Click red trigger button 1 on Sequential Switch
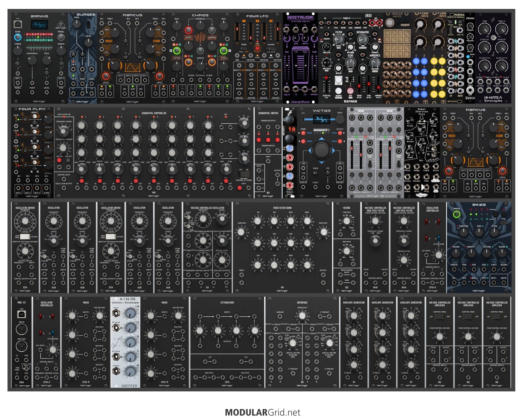The width and height of the screenshot is (526, 420). click(259, 139)
